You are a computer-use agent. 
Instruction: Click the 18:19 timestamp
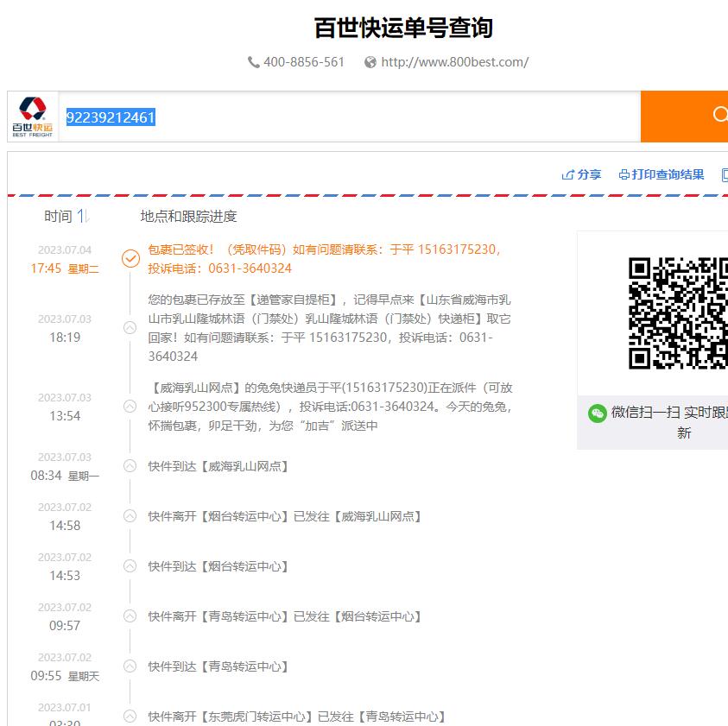pos(65,338)
